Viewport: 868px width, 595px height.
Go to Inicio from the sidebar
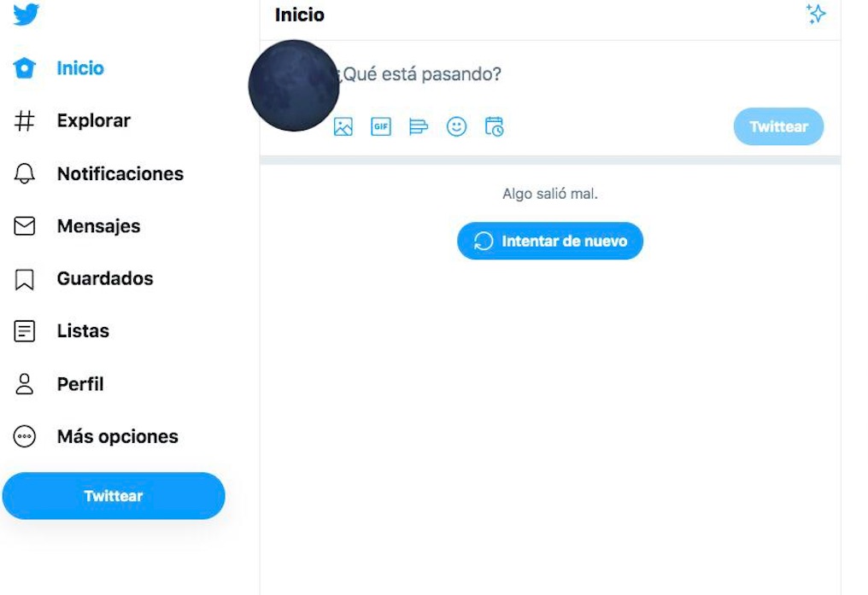26,67
